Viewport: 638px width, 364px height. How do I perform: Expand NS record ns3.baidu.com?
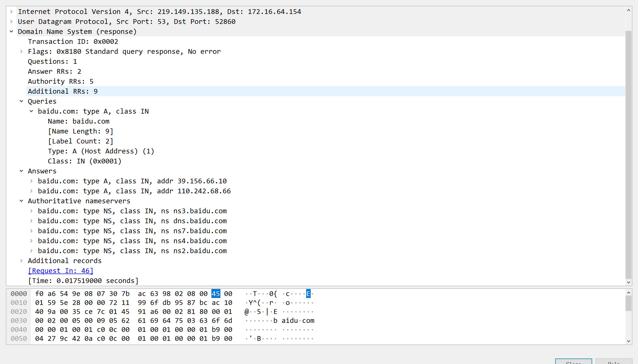pyautogui.click(x=31, y=211)
